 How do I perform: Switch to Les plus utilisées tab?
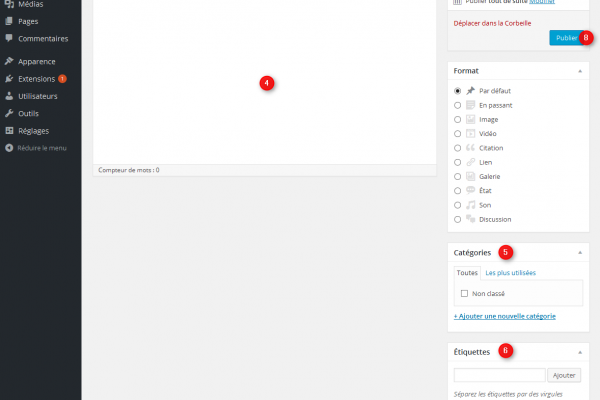click(510, 272)
